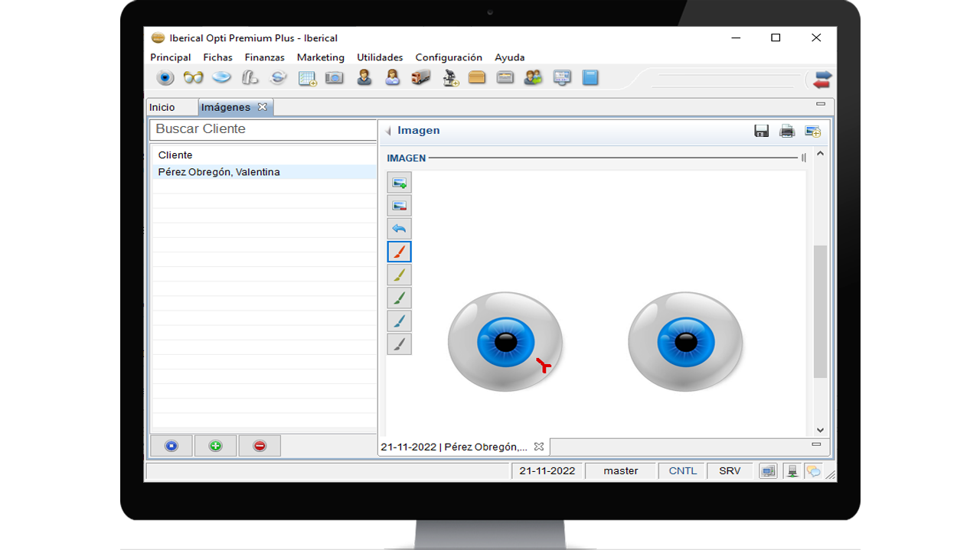Click the camera icon in main toolbar
Image resolution: width=980 pixels, height=550 pixels.
335,78
